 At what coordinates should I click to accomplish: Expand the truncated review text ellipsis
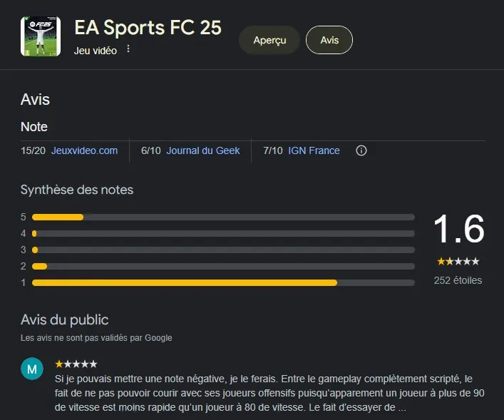(x=403, y=407)
